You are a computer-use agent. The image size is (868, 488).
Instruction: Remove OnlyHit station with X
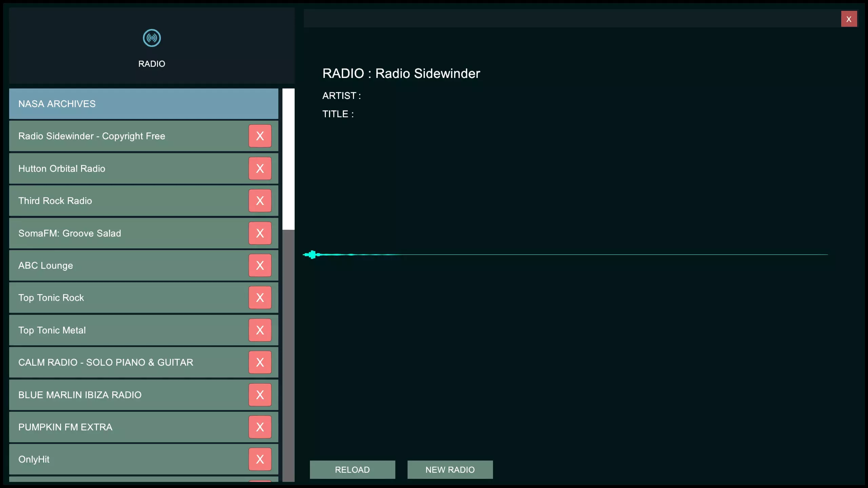click(x=260, y=459)
